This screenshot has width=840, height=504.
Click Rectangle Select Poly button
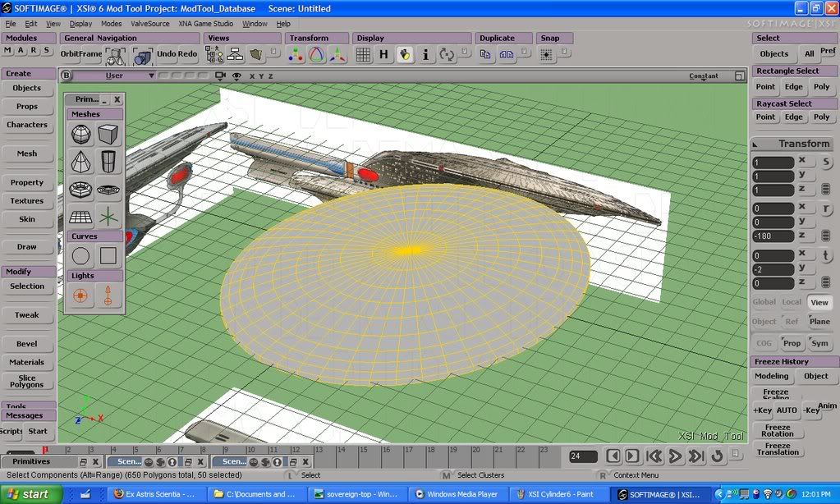821,87
